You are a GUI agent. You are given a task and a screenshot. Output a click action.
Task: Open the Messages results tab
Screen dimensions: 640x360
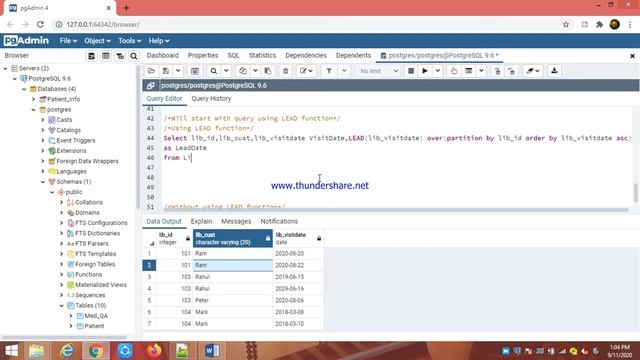coord(236,221)
